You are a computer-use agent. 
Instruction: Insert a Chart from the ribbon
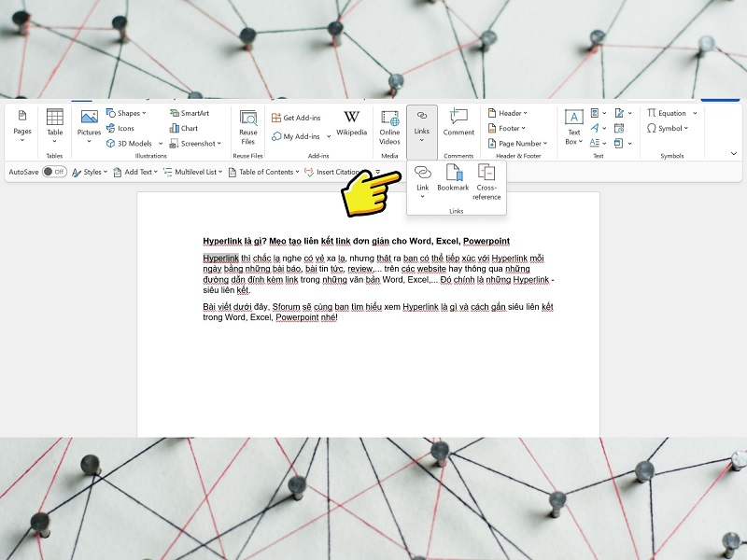183,128
